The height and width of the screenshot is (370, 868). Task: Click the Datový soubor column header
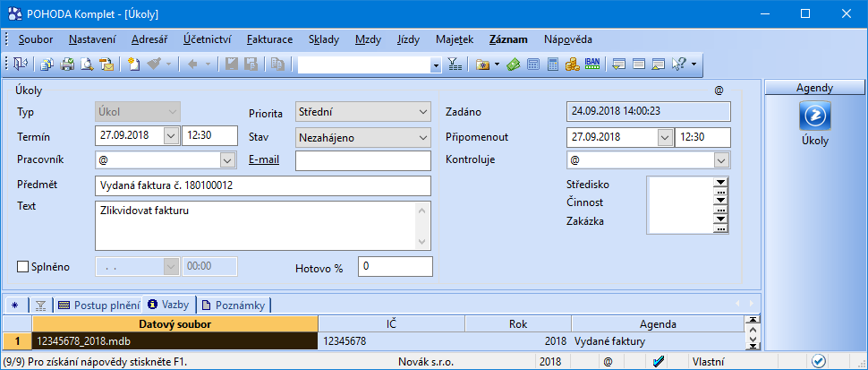point(174,324)
